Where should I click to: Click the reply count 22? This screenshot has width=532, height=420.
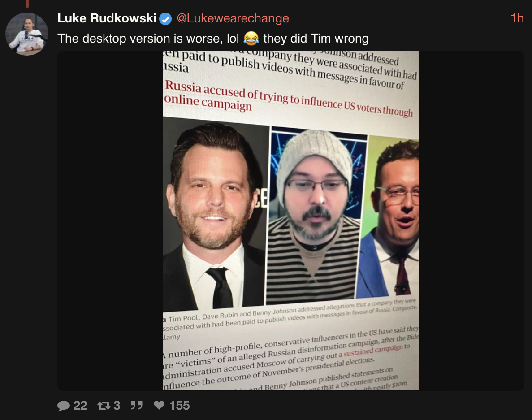tap(80, 406)
